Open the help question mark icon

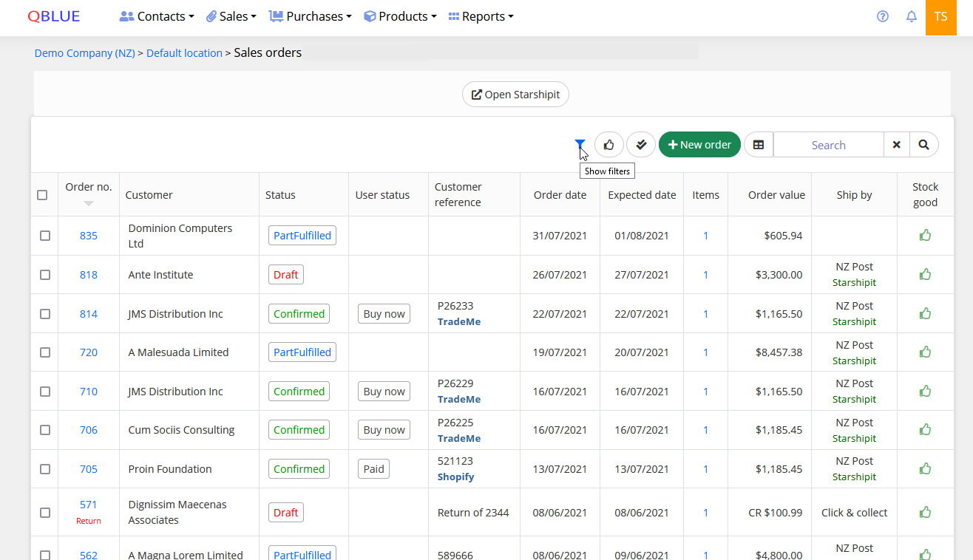(x=882, y=16)
